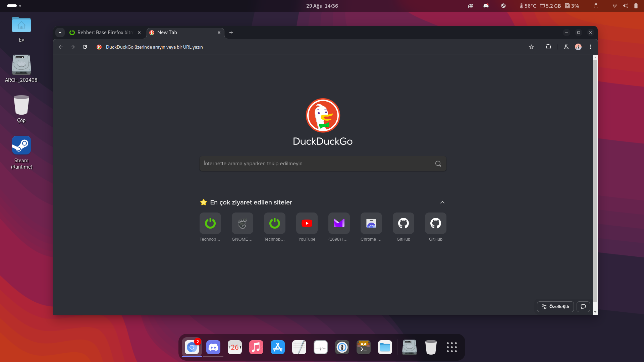Switch to the Rehber: Base Firefox tab
This screenshot has height=362, width=644.
105,33
